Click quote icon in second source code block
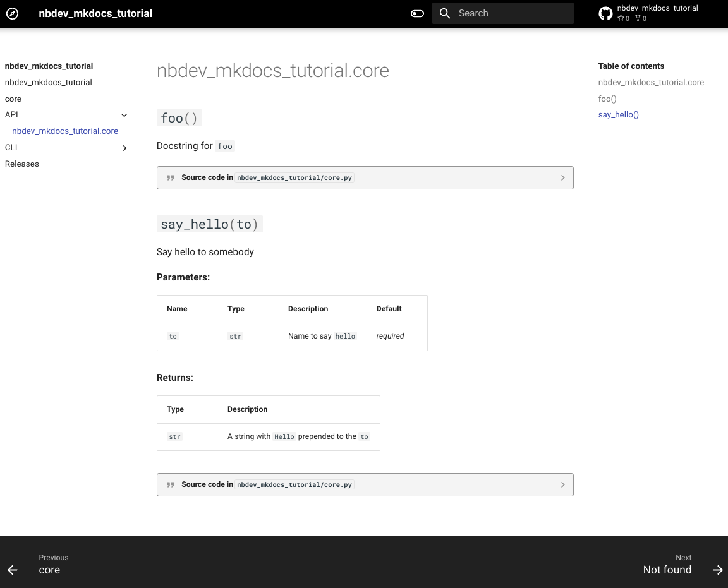Viewport: 728px width, 588px height. pyautogui.click(x=170, y=485)
